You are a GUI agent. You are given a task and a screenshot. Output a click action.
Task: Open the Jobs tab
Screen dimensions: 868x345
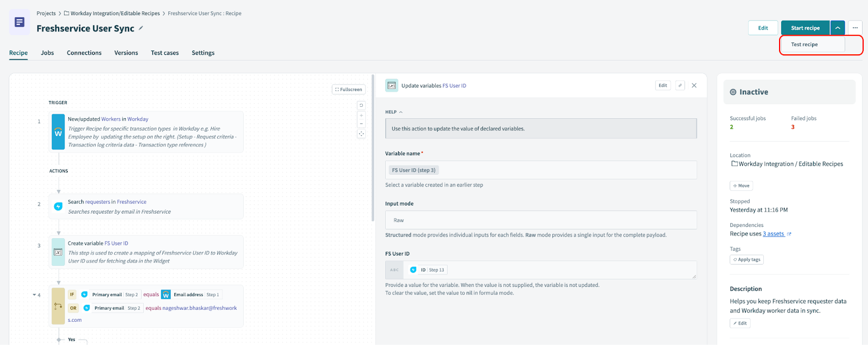point(47,53)
